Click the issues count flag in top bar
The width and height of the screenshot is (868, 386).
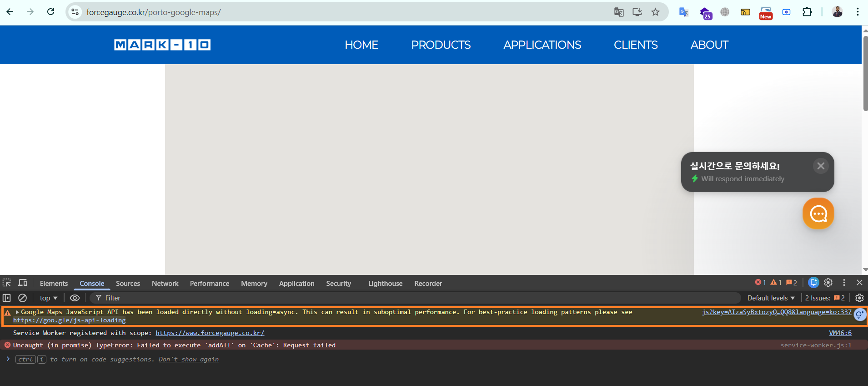(x=792, y=283)
